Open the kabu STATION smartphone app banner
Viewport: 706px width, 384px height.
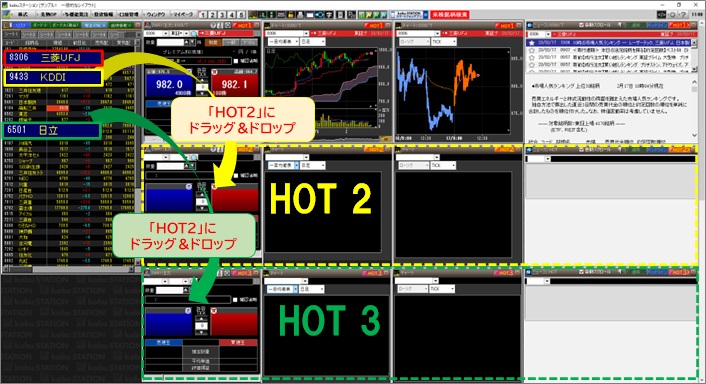409,15
